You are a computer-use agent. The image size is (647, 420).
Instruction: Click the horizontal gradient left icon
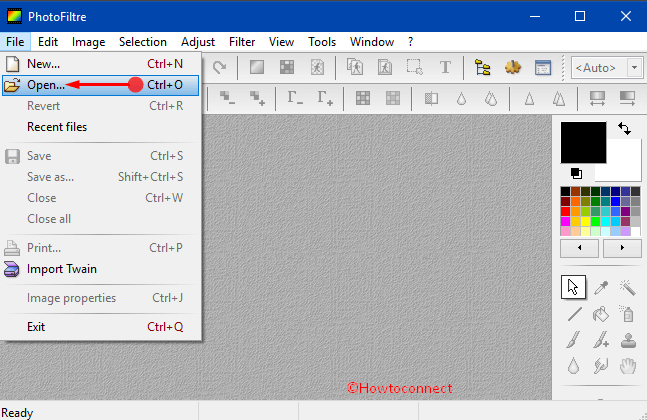tap(597, 99)
